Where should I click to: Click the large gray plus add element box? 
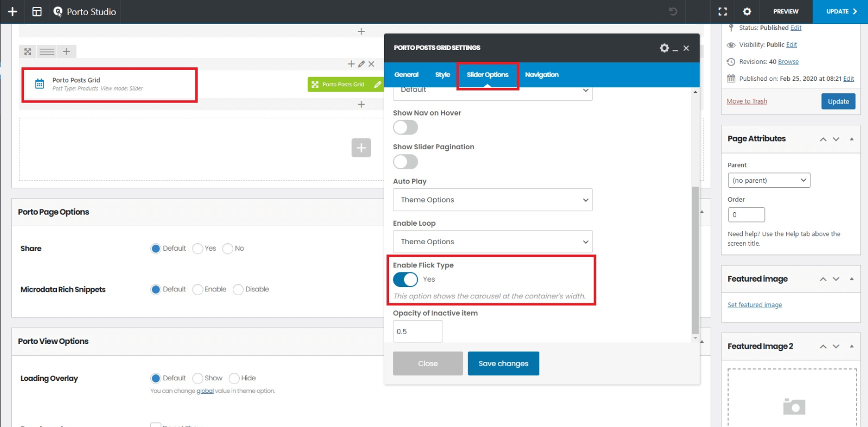(361, 148)
